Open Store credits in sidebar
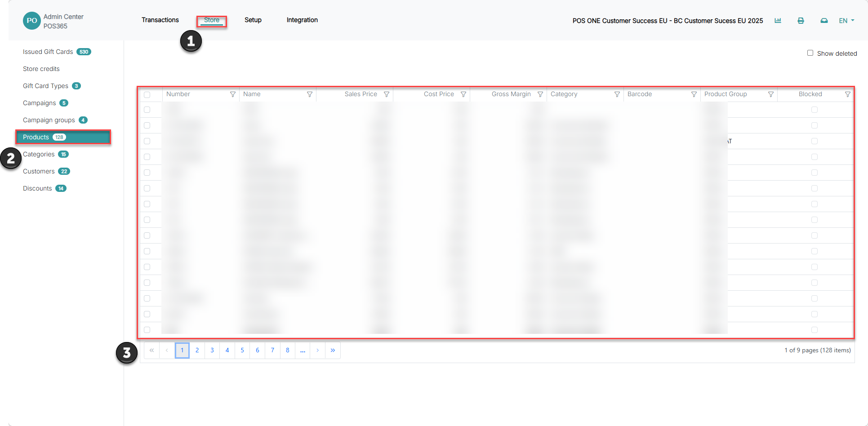The height and width of the screenshot is (426, 868). (41, 69)
